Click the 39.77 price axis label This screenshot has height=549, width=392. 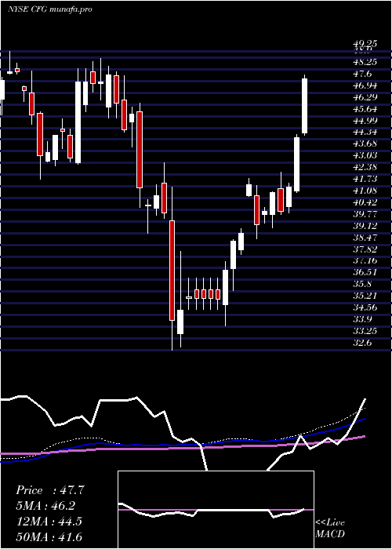point(365,214)
